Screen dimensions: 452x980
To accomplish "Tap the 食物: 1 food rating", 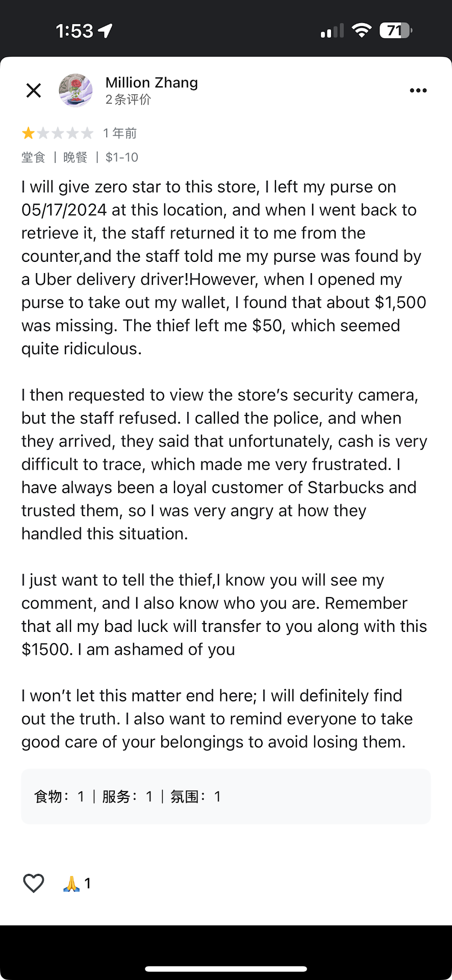I will coord(59,796).
